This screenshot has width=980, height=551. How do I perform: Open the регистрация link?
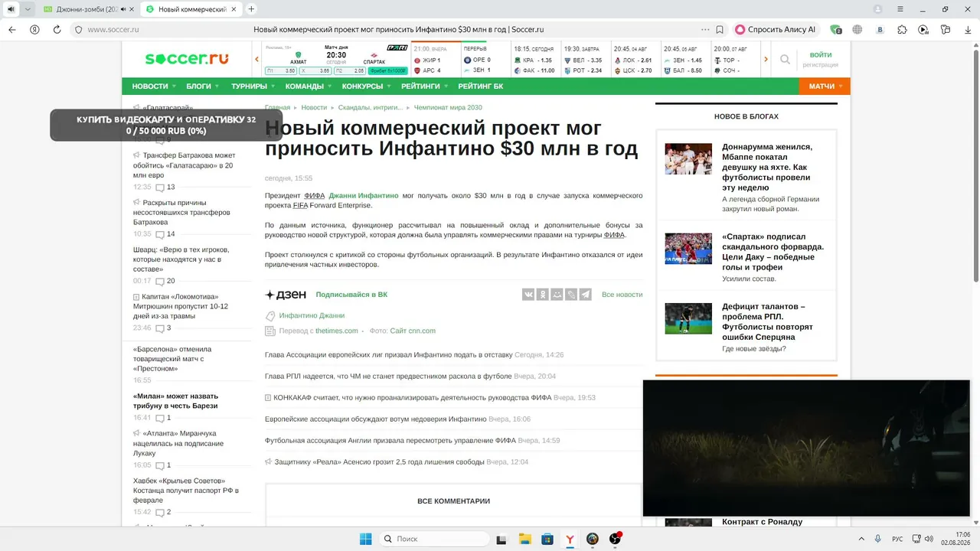821,65
